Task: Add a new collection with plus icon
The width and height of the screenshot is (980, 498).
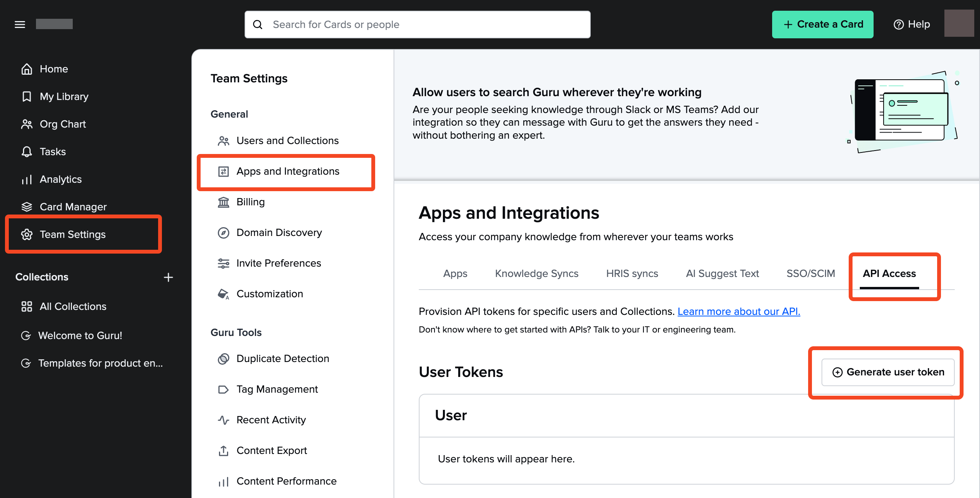Action: [168, 277]
